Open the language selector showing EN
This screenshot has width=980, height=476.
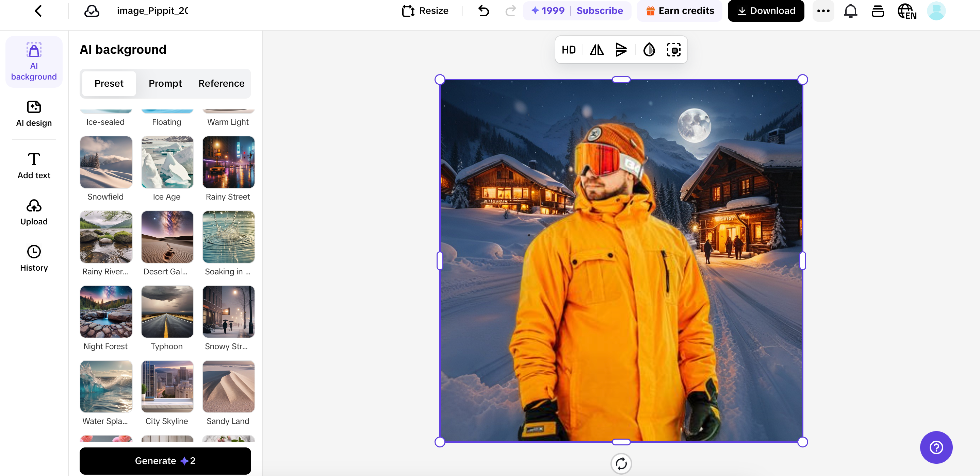(906, 11)
